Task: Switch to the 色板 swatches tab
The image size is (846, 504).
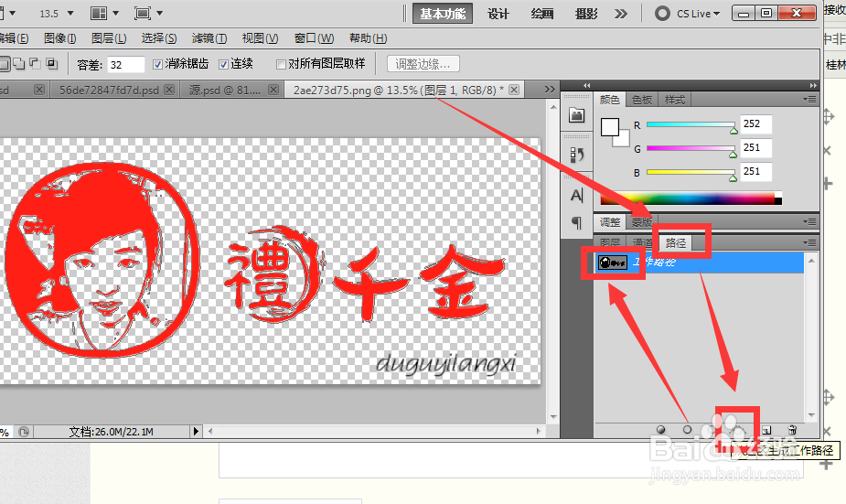Action: point(642,100)
